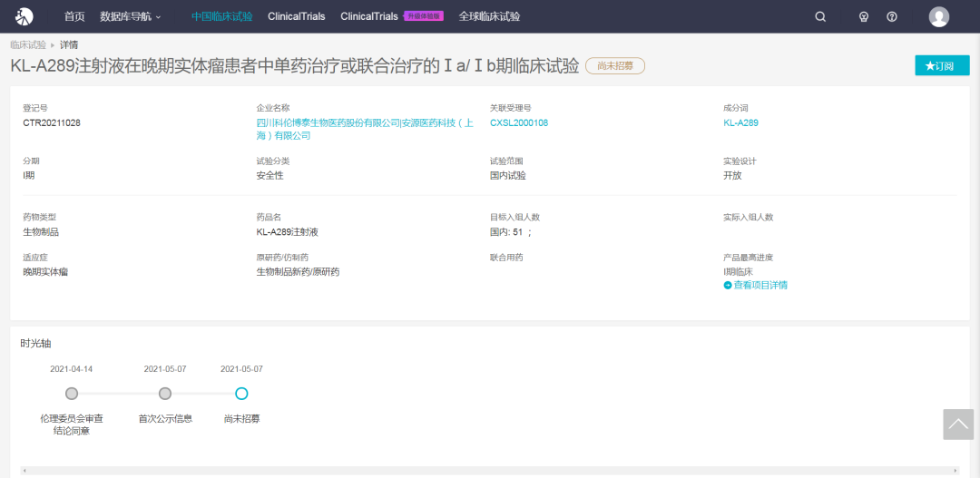
Task: Select the 首次公示信息 timeline node
Action: tap(165, 394)
